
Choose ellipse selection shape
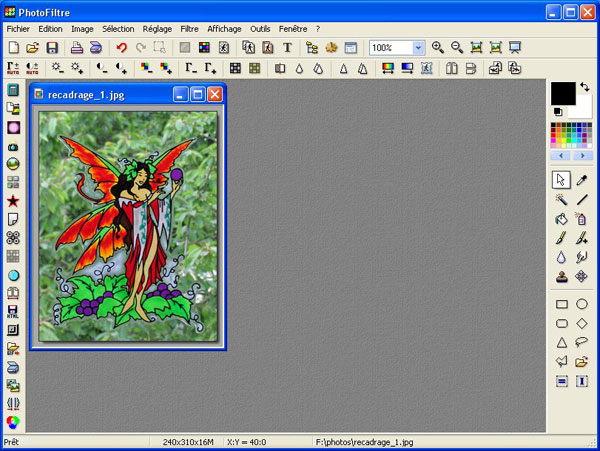pyautogui.click(x=582, y=304)
